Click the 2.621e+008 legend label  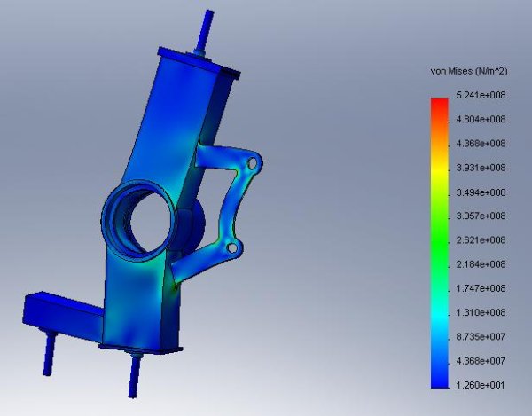(x=479, y=239)
